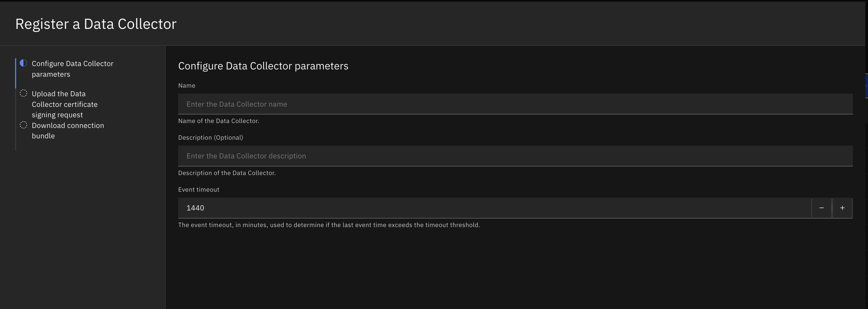Select the Configure Data Collector parameters step label

coord(72,69)
